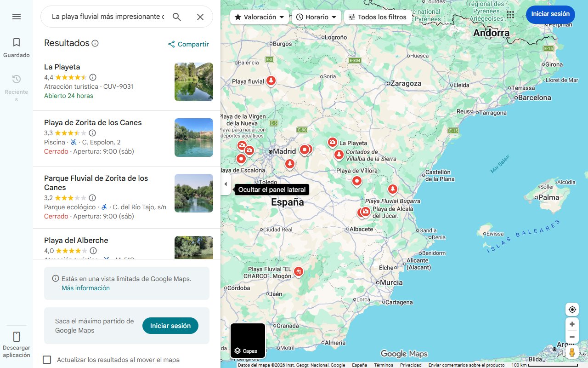Click the Iniciar sesión button
The width and height of the screenshot is (588, 368).
(x=550, y=14)
